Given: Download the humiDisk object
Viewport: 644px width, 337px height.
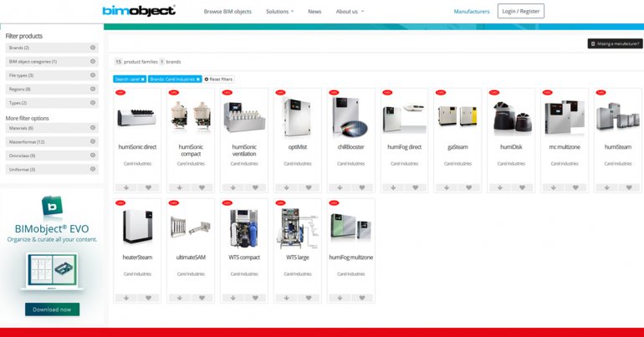Looking at the screenshot, I should click(x=500, y=187).
